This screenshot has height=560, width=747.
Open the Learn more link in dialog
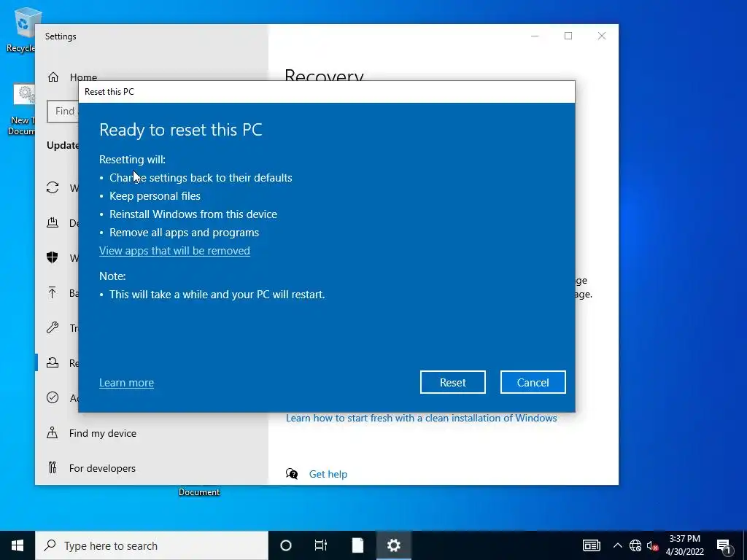pos(126,383)
